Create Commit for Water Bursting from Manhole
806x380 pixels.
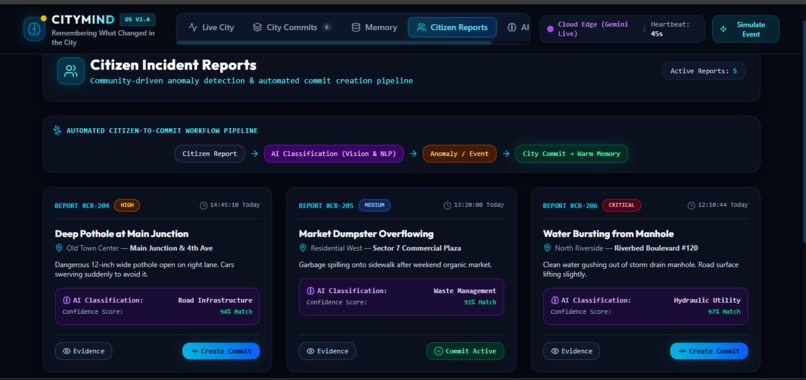pos(709,351)
